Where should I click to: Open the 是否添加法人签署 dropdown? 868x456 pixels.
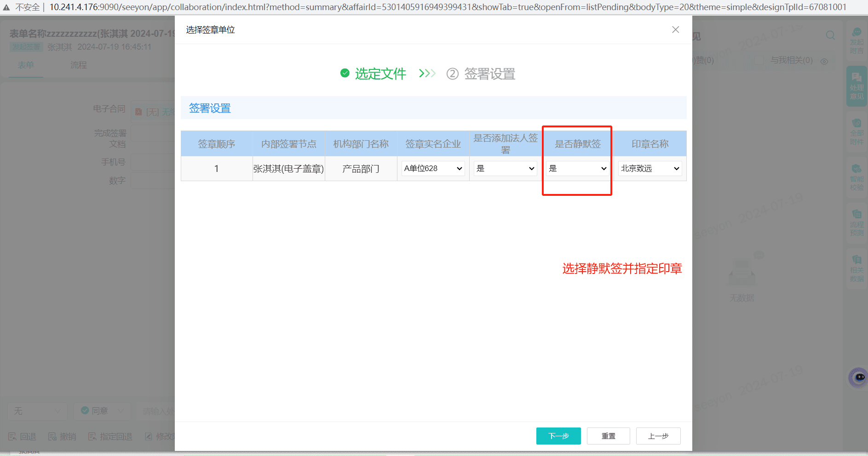tap(505, 169)
